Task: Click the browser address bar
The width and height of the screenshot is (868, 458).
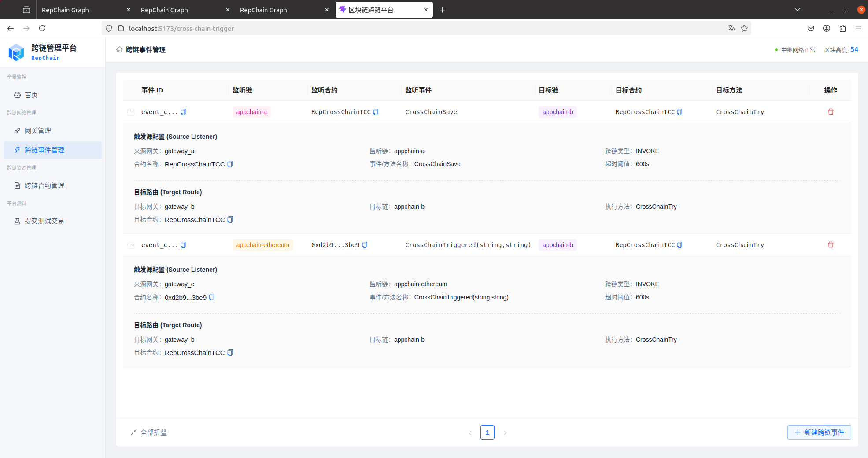Action: tap(426, 28)
